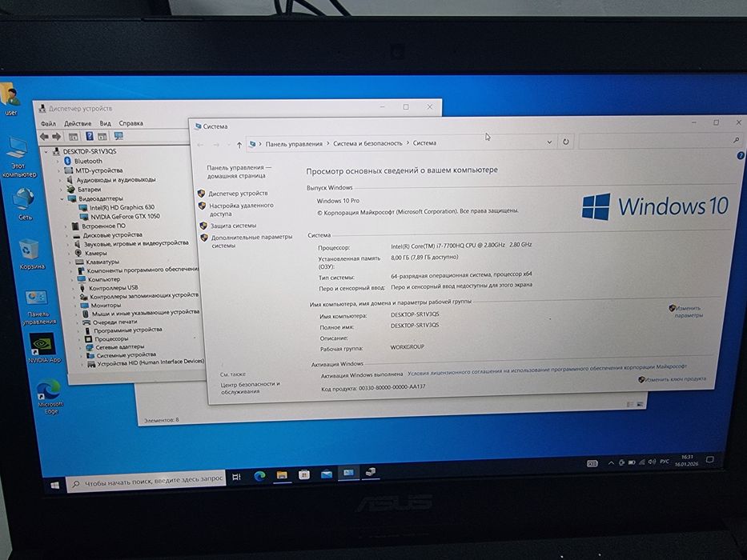Click the back arrow in Система window
The width and height of the screenshot is (747, 560).
point(201,145)
